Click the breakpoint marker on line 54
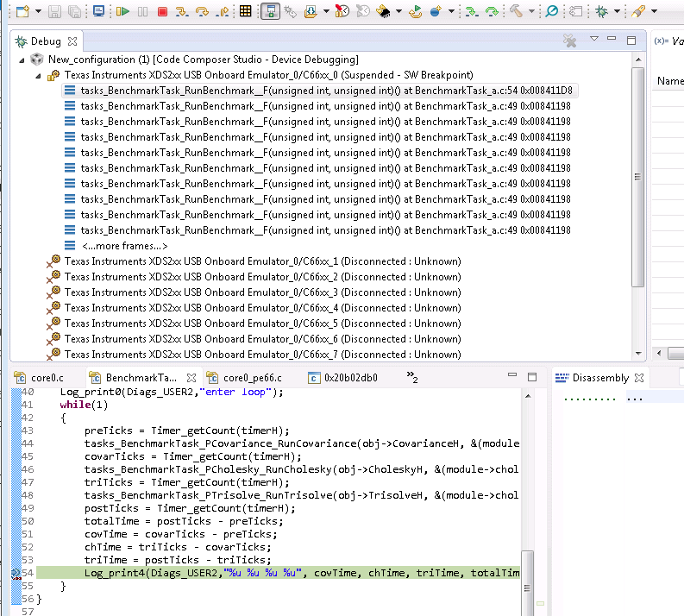The image size is (684, 616). [x=16, y=573]
